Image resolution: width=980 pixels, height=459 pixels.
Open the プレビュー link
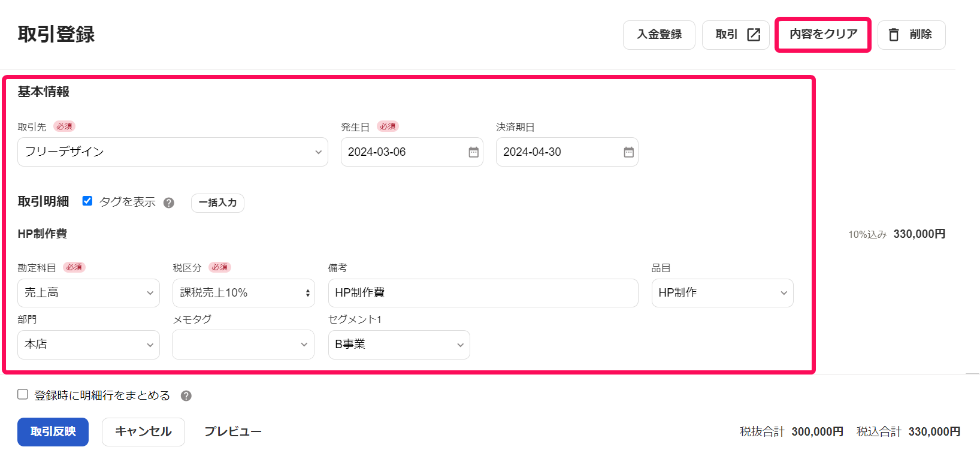click(233, 432)
